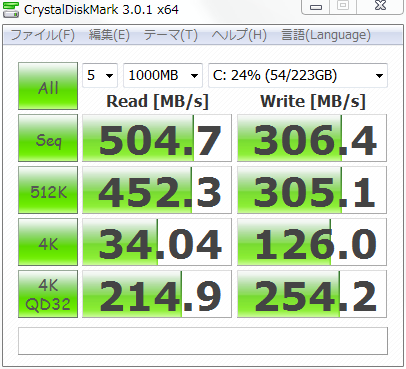The image size is (406, 369).
Task: Select the 4K write result 126.0
Action: (x=312, y=242)
